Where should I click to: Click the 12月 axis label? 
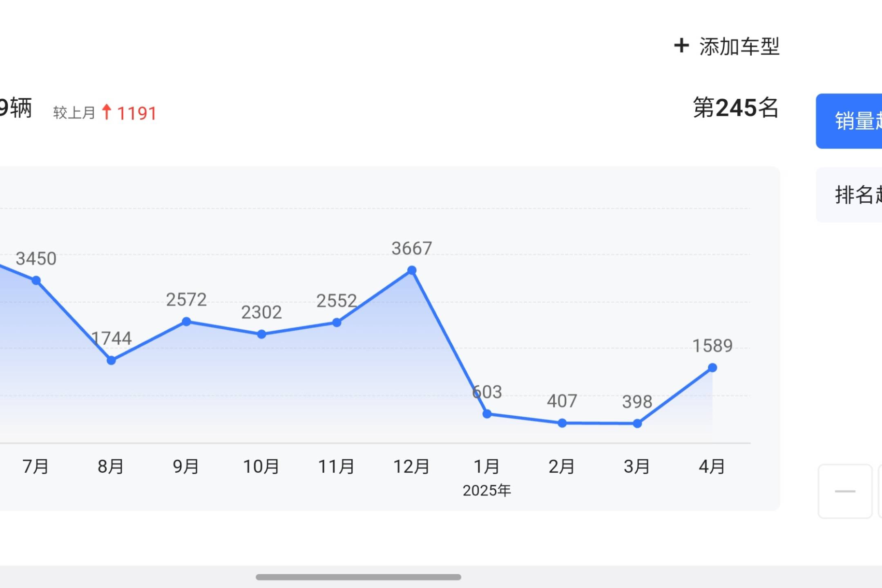click(x=411, y=467)
